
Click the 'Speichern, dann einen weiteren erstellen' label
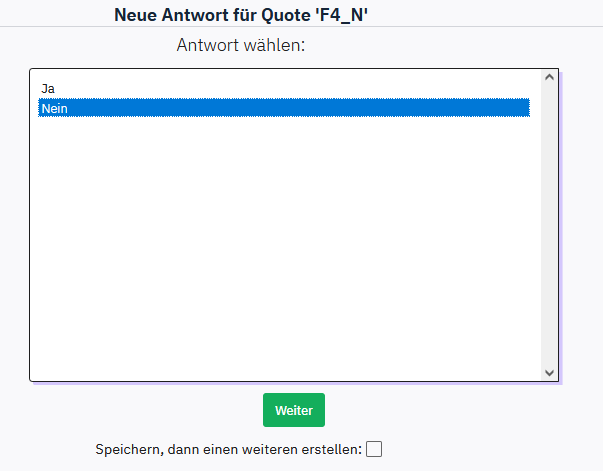pyautogui.click(x=228, y=449)
